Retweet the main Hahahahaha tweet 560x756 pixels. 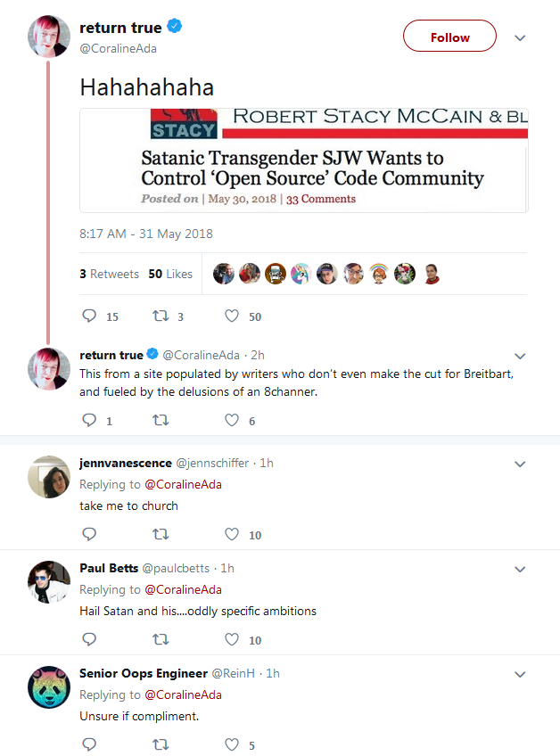(x=161, y=316)
